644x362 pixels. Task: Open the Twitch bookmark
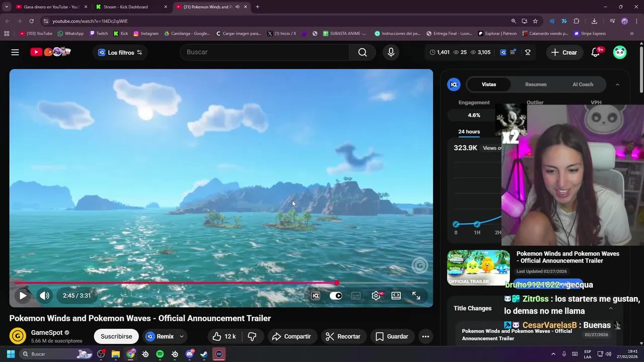pyautogui.click(x=99, y=34)
